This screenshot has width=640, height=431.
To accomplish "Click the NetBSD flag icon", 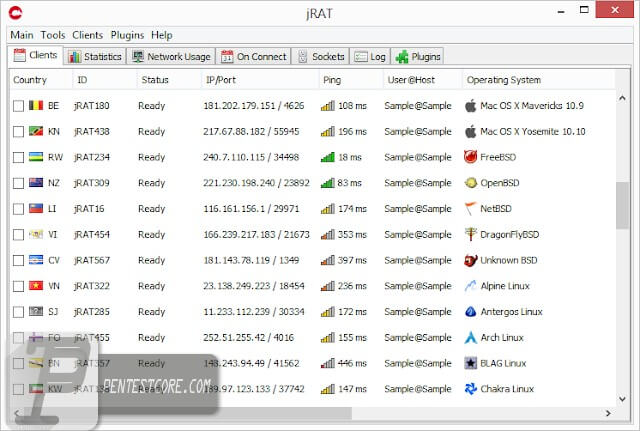I will tap(471, 209).
